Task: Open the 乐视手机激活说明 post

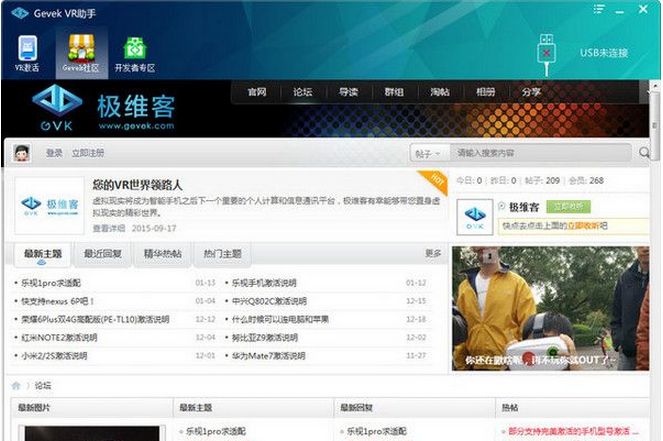Action: 264,283
